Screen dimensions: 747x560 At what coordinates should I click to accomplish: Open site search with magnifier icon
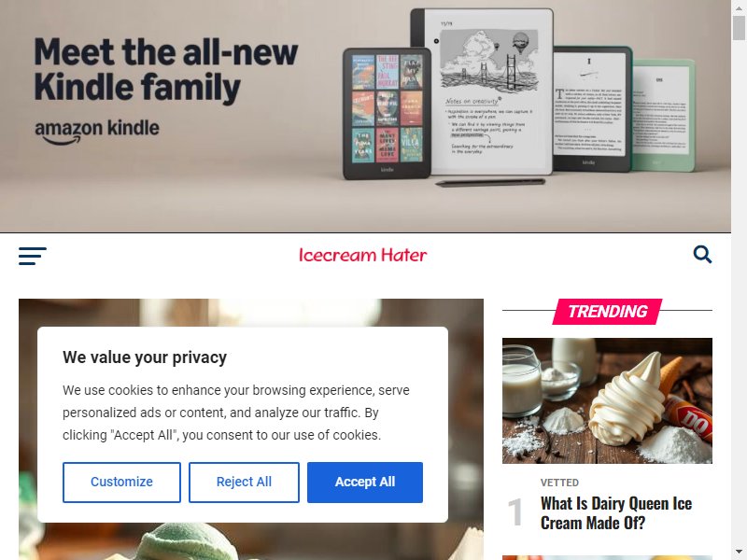(702, 254)
